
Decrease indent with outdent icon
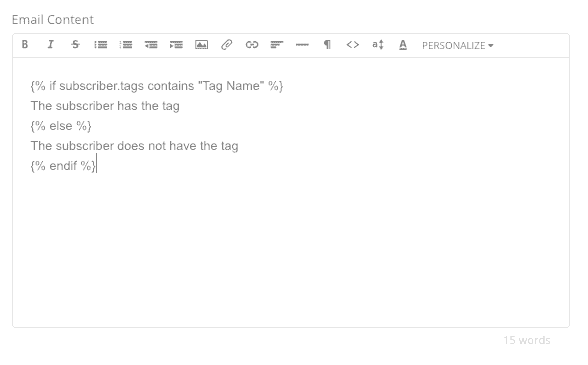[x=151, y=45]
